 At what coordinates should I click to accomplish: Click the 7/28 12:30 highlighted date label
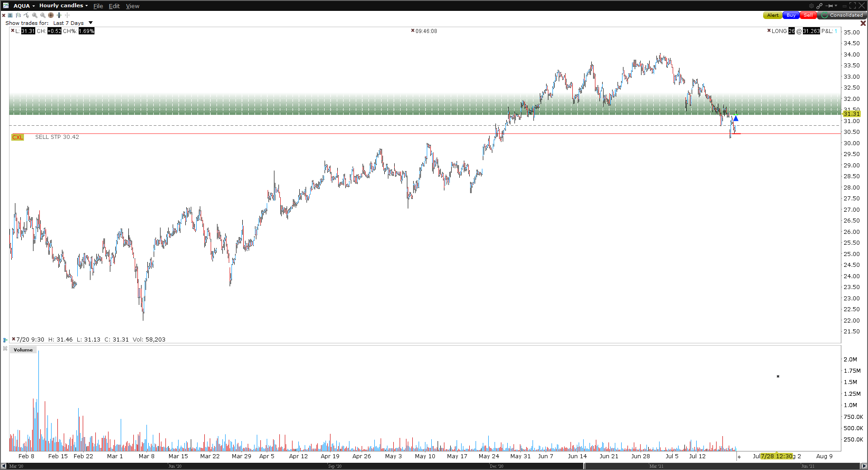coord(777,456)
